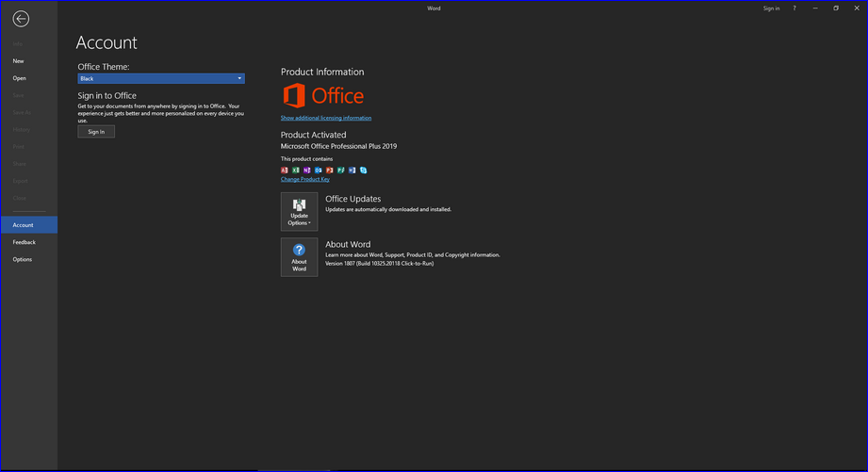
Task: Click the help question mark in title bar
Action: coord(794,8)
